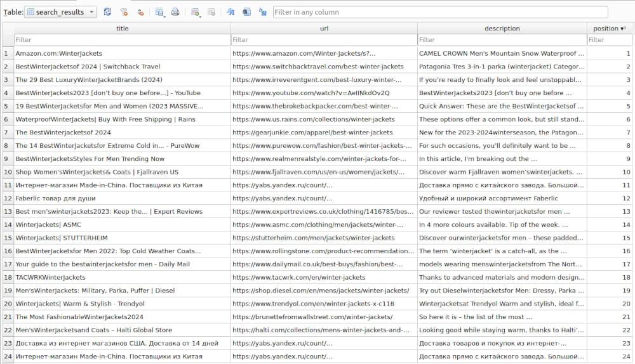Screen dimensions: 635x364
Task: Delete the current record icon
Action: [211, 12]
